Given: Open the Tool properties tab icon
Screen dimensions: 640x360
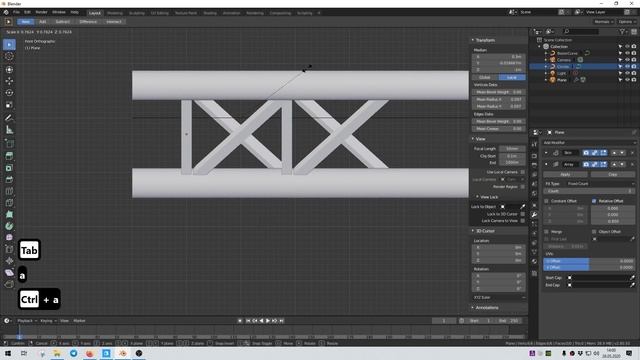Looking at the screenshot, I should point(534,144).
